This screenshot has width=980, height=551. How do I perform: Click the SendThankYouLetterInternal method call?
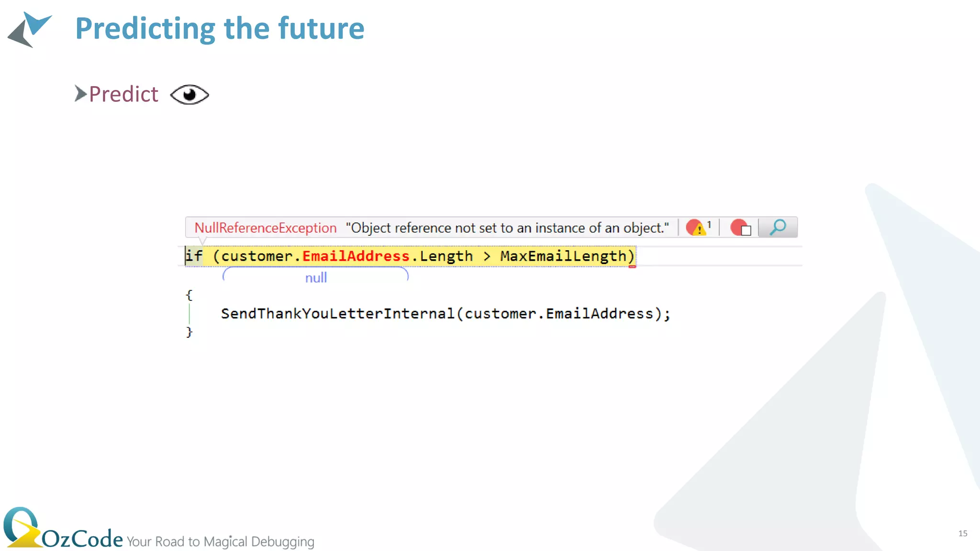click(x=337, y=314)
